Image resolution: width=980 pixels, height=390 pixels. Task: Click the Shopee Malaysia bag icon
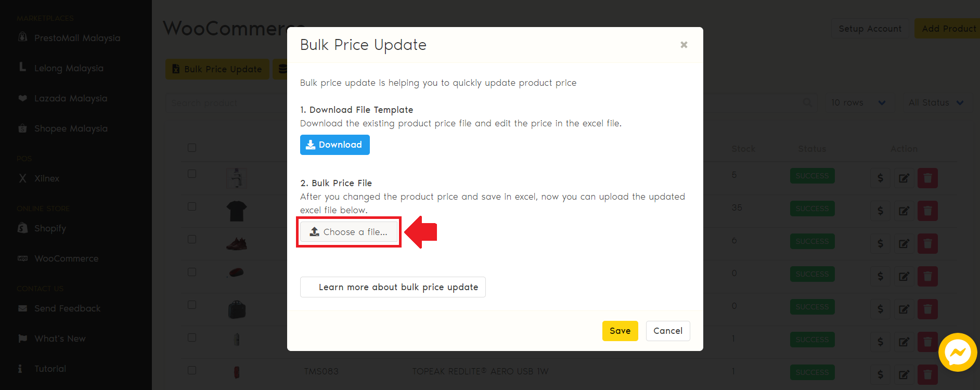(x=22, y=128)
